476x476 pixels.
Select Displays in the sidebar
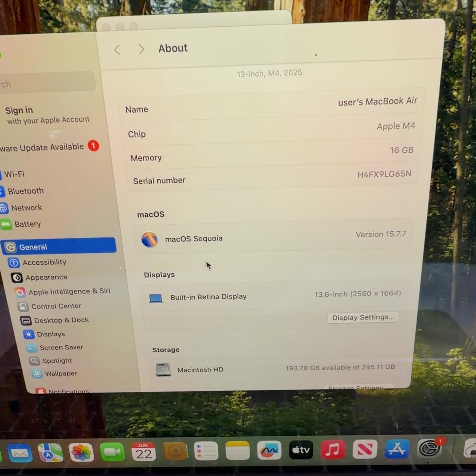50,334
